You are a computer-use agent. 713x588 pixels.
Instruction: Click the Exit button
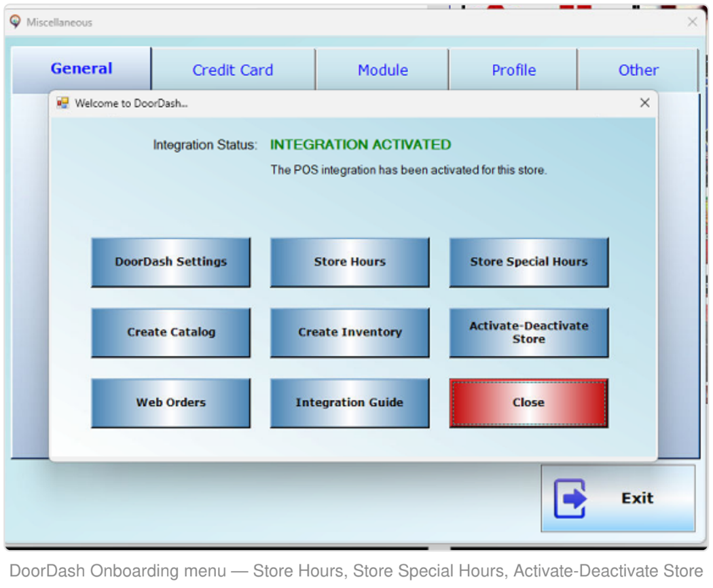618,498
